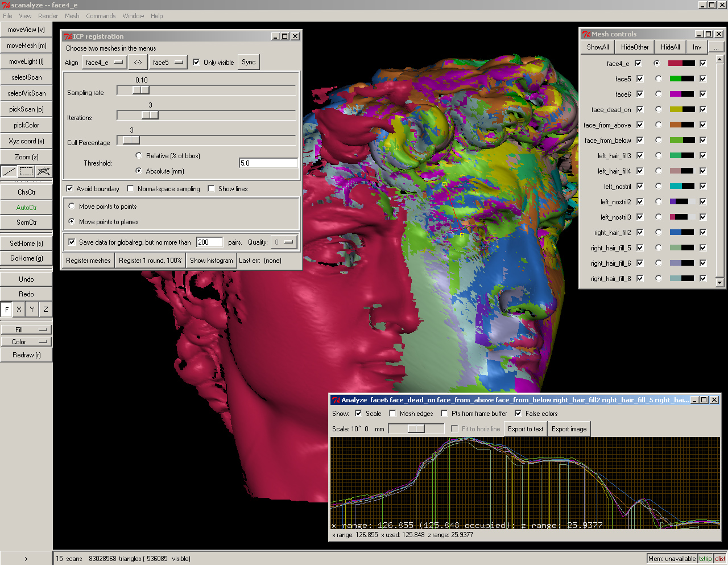The image size is (728, 565).
Task: Click GoHome (g) in the left toolbar
Action: [26, 258]
